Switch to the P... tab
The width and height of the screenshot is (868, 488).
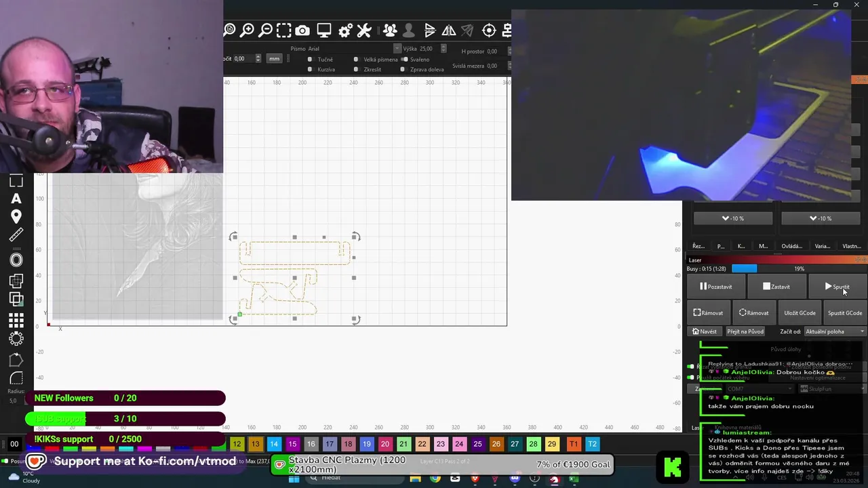[x=721, y=246]
